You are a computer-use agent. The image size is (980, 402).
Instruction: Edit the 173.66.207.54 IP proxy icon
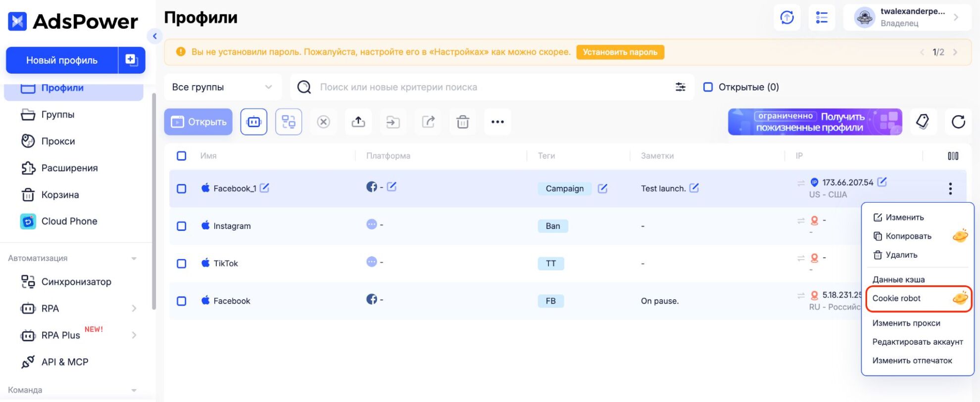[x=882, y=182]
